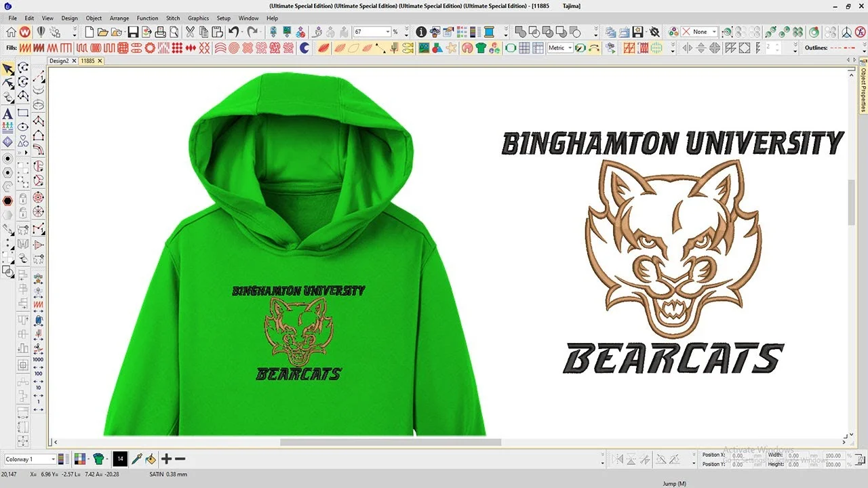The width and height of the screenshot is (868, 488).
Task: Click the color palette grid swatch icon
Action: coord(79,459)
